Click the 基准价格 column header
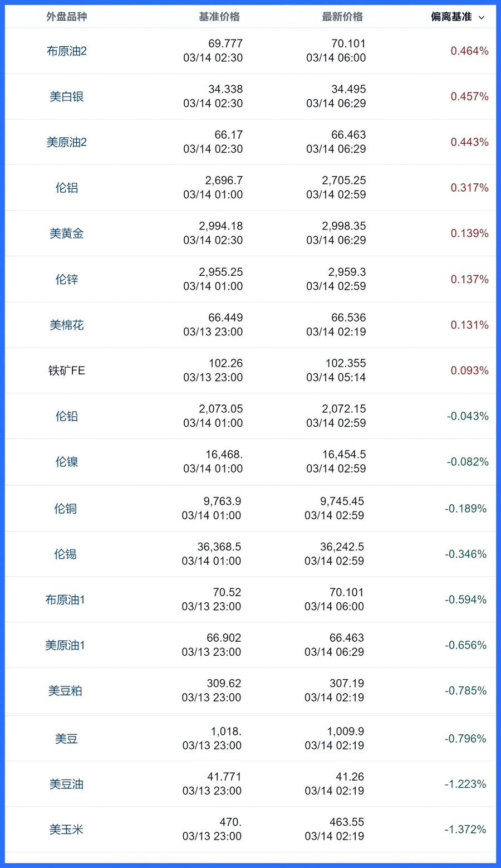This screenshot has width=501, height=868. tap(219, 17)
